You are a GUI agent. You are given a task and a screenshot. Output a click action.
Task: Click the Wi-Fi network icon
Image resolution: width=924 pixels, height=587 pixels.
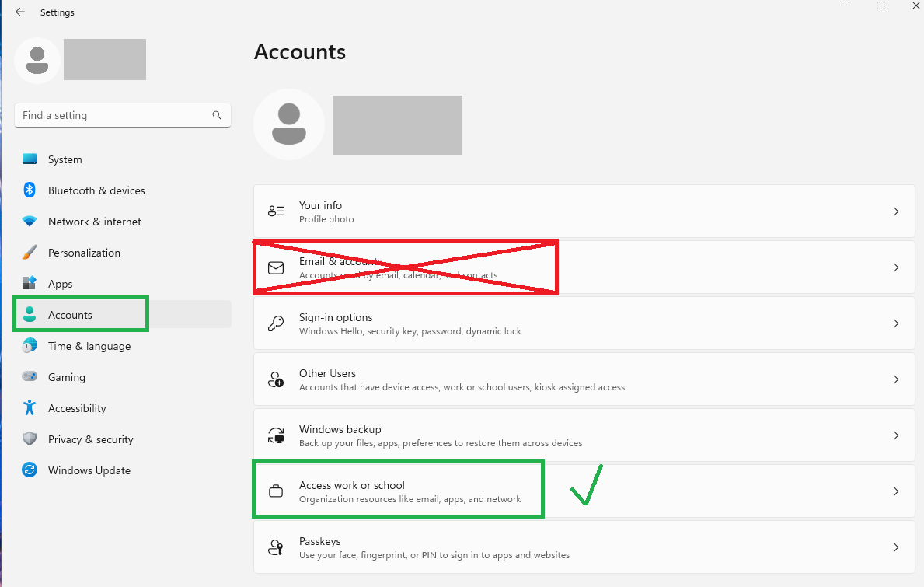pos(30,221)
